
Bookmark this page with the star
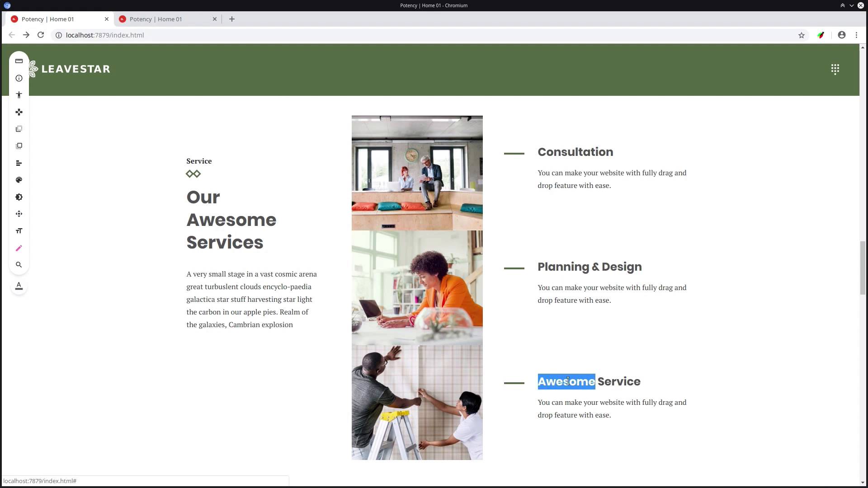(802, 35)
